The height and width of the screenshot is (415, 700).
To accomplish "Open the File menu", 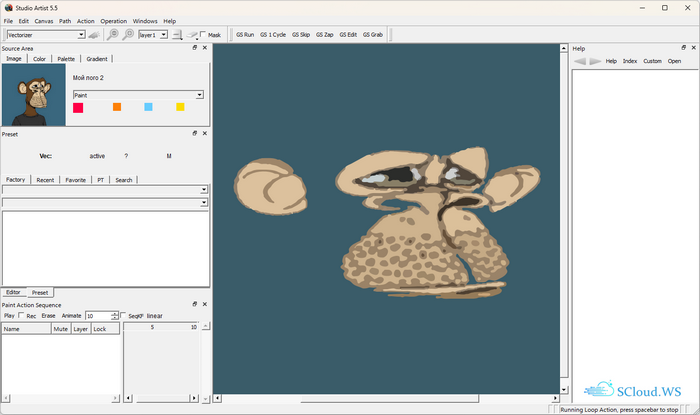I will pyautogui.click(x=8, y=21).
